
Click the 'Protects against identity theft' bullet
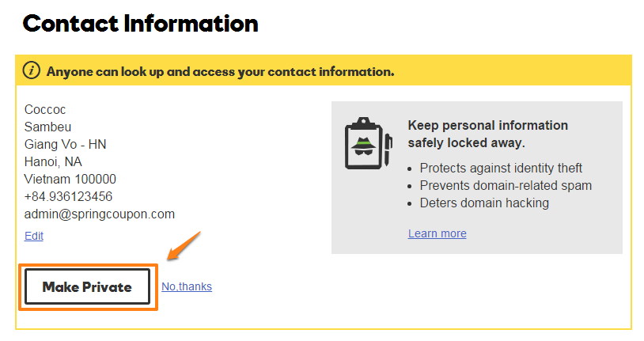click(501, 168)
